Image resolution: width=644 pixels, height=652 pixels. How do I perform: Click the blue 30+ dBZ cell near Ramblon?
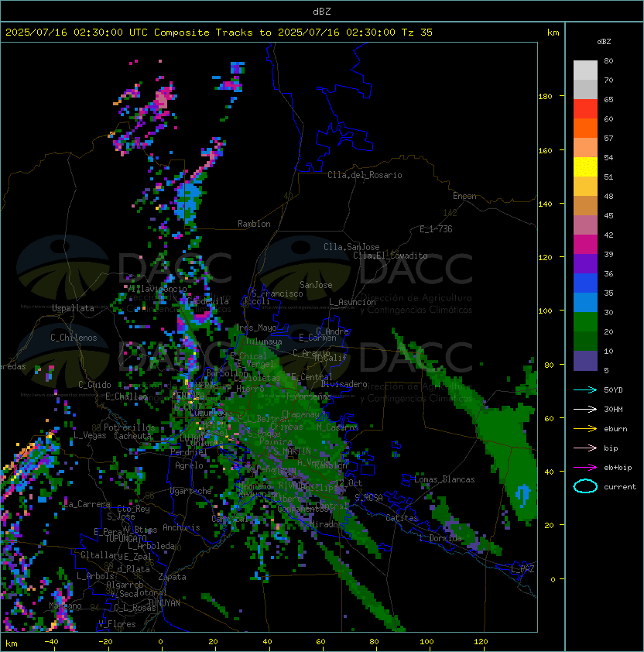[188, 201]
